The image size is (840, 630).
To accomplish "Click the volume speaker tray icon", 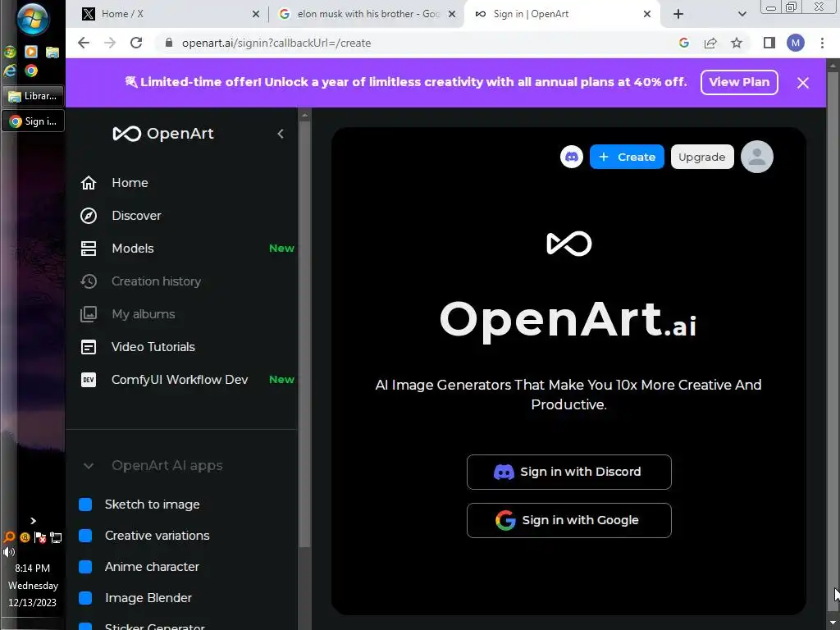I will [x=8, y=552].
